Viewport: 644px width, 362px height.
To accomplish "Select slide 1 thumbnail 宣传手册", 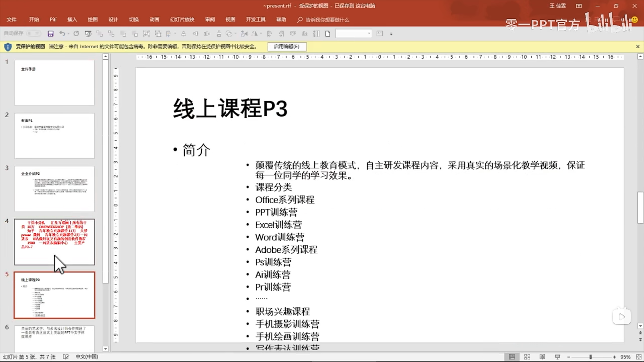I will point(54,82).
